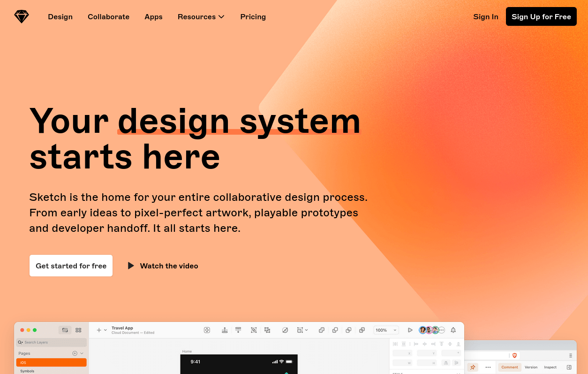The height and width of the screenshot is (374, 588).
Task: Expand the Resources dropdown menu
Action: (201, 17)
